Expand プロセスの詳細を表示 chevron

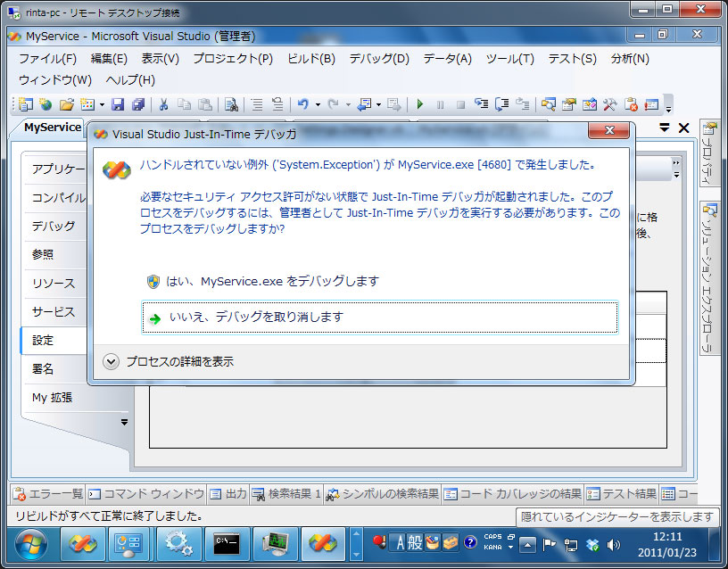tap(111, 361)
